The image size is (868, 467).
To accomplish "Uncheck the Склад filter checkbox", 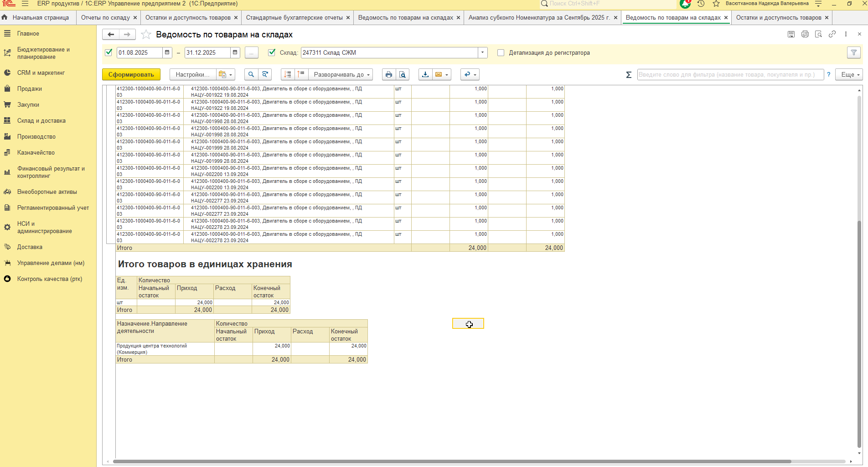I will (x=272, y=52).
